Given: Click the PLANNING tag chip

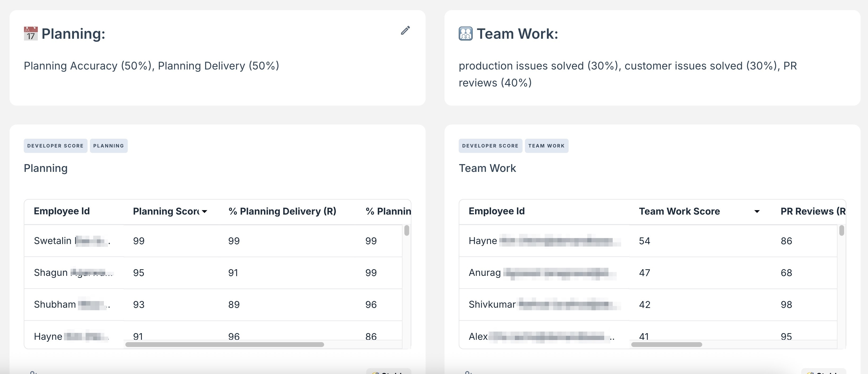Looking at the screenshot, I should pos(108,146).
